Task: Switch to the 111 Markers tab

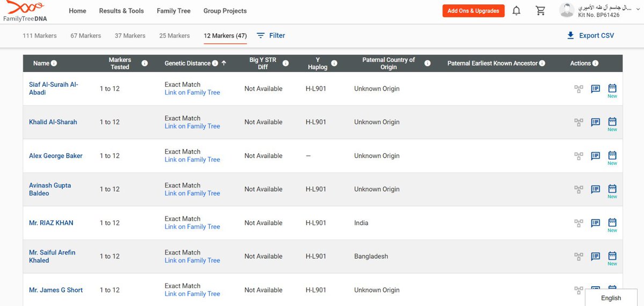Action: (x=40, y=36)
